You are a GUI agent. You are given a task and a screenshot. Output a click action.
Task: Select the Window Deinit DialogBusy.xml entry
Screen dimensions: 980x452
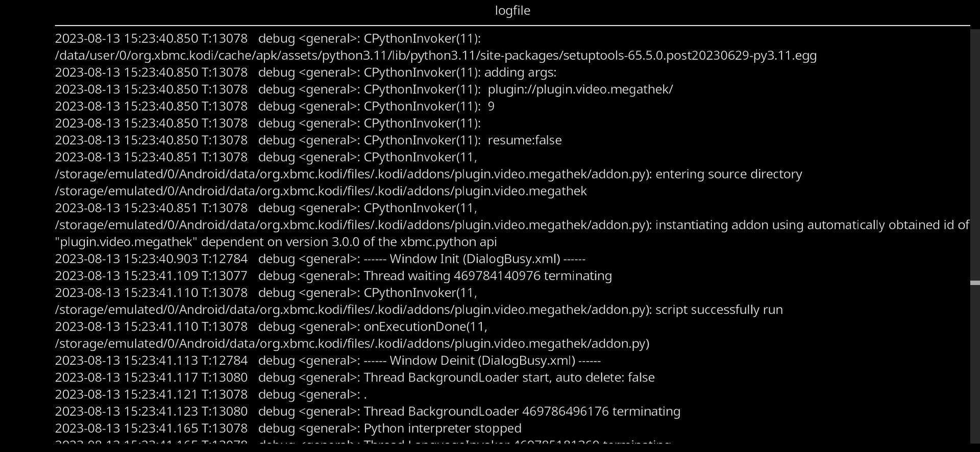point(328,361)
